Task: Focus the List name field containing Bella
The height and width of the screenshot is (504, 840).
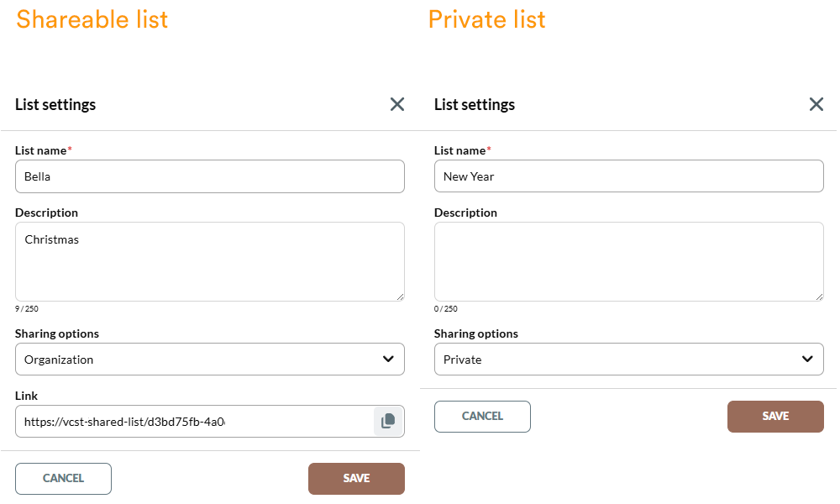Action: click(210, 177)
